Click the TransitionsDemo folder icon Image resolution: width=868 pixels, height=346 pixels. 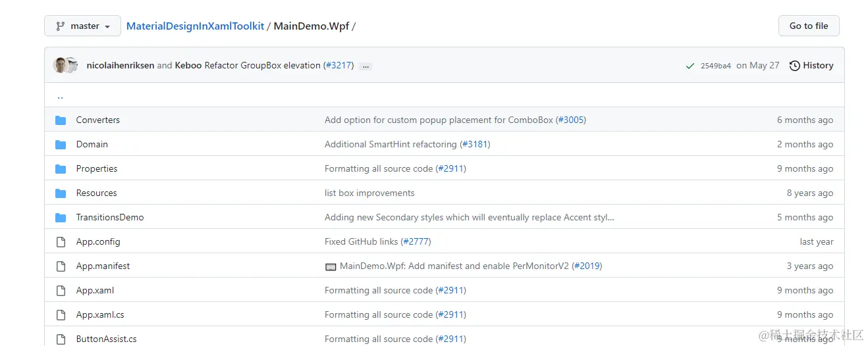61,218
